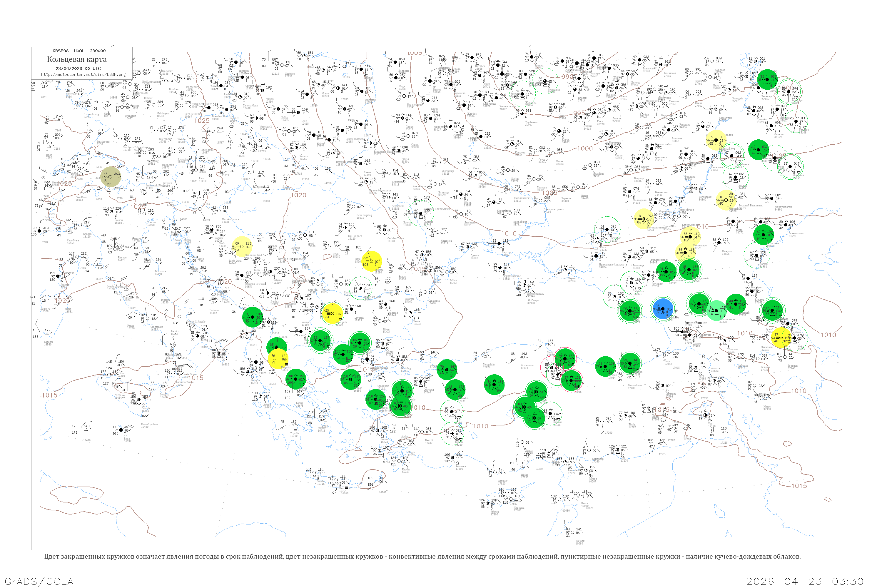This screenshot has width=882, height=588.
Task: Click the 1025 isobar label over Germany
Action: pos(202,121)
